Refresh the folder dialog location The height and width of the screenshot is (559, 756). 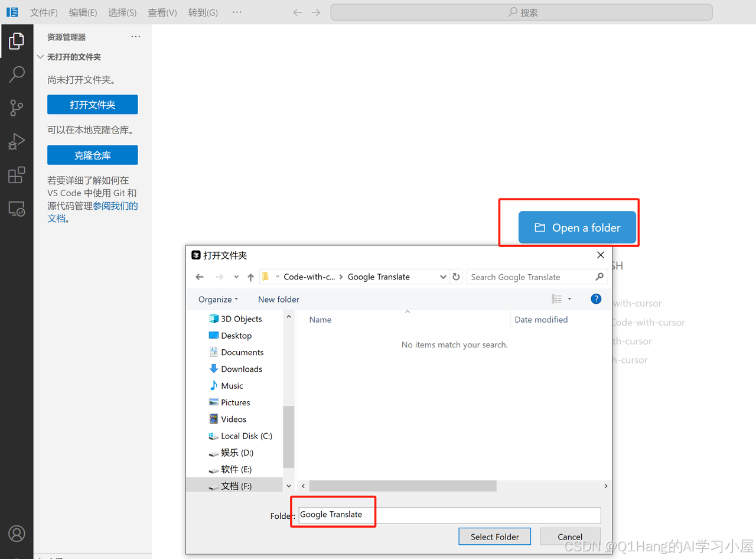point(456,277)
